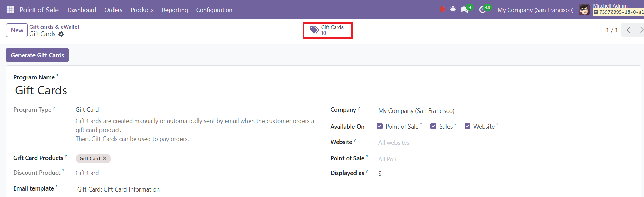Open the conversations messages icon
The height and width of the screenshot is (197, 644).
[x=465, y=10]
